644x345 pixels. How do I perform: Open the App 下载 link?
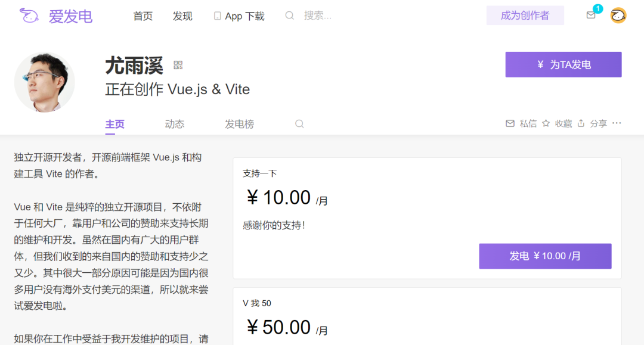[x=245, y=17]
